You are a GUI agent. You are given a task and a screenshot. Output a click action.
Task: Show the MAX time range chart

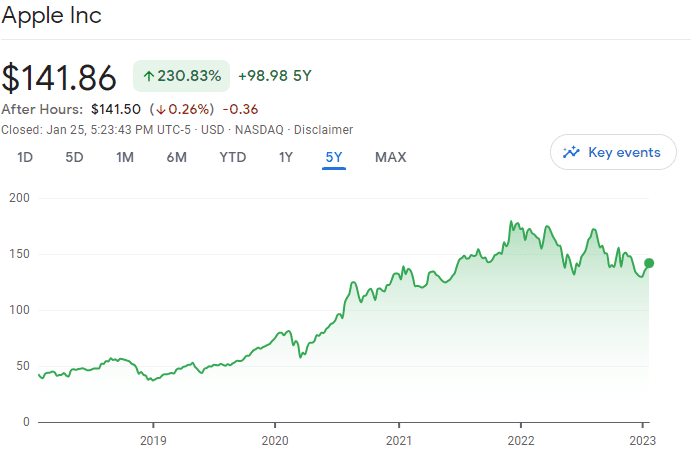[391, 156]
